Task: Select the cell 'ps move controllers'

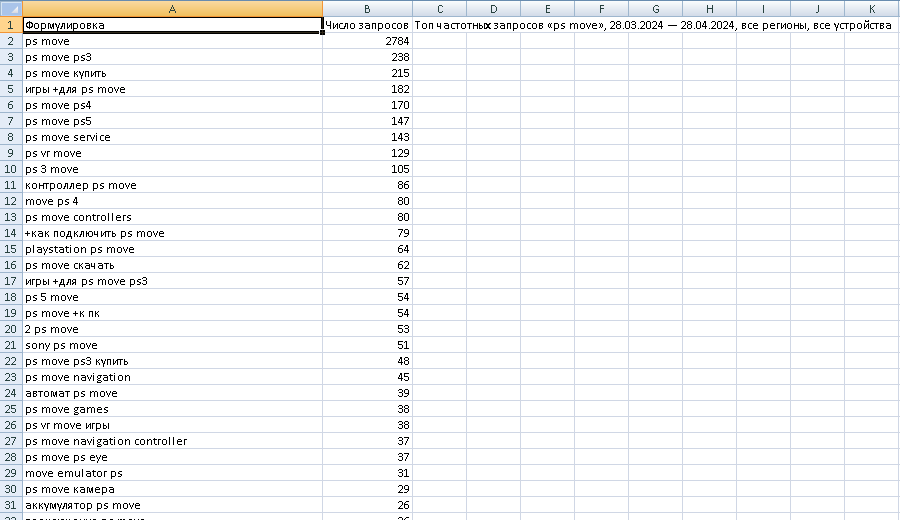Action: click(x=172, y=217)
